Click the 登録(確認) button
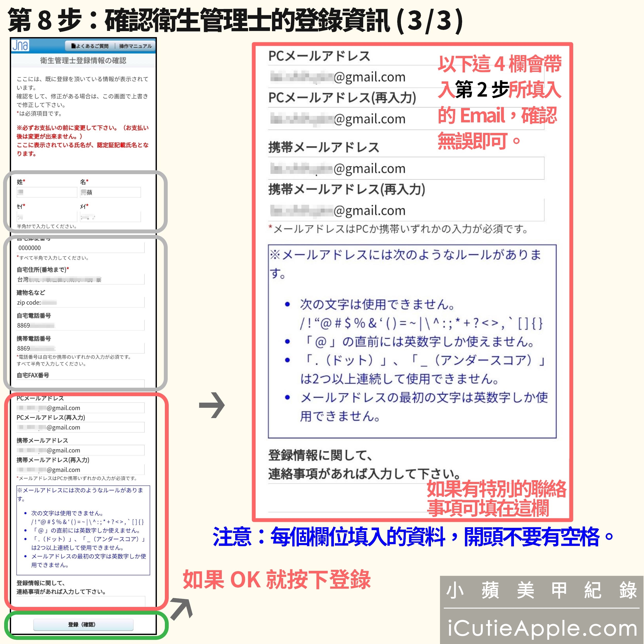The width and height of the screenshot is (644, 644). pos(83,625)
